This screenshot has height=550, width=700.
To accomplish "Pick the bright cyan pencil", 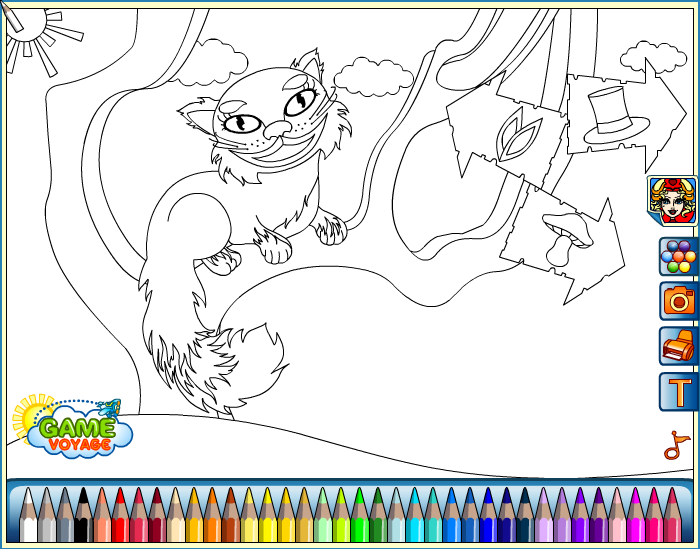I will 415,515.
